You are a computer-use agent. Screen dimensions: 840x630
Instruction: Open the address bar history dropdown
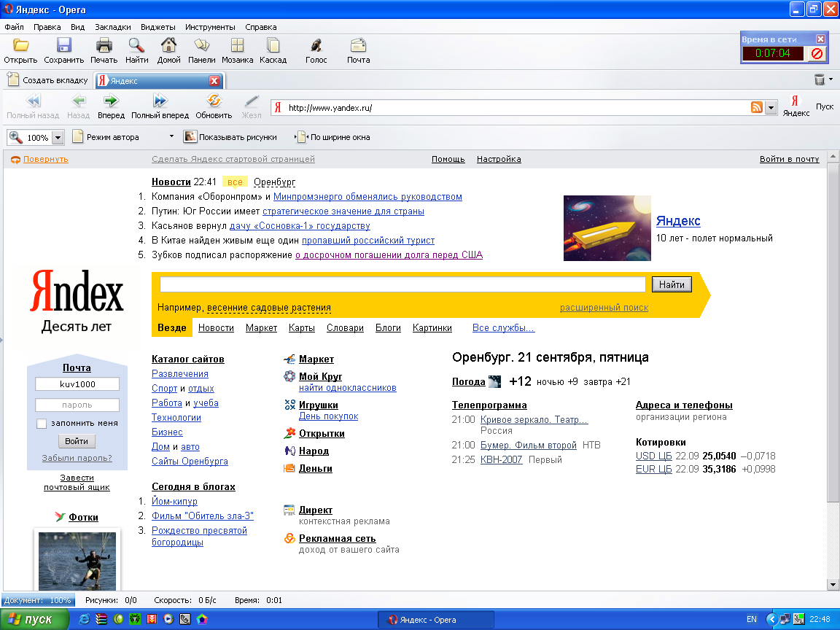click(x=770, y=108)
